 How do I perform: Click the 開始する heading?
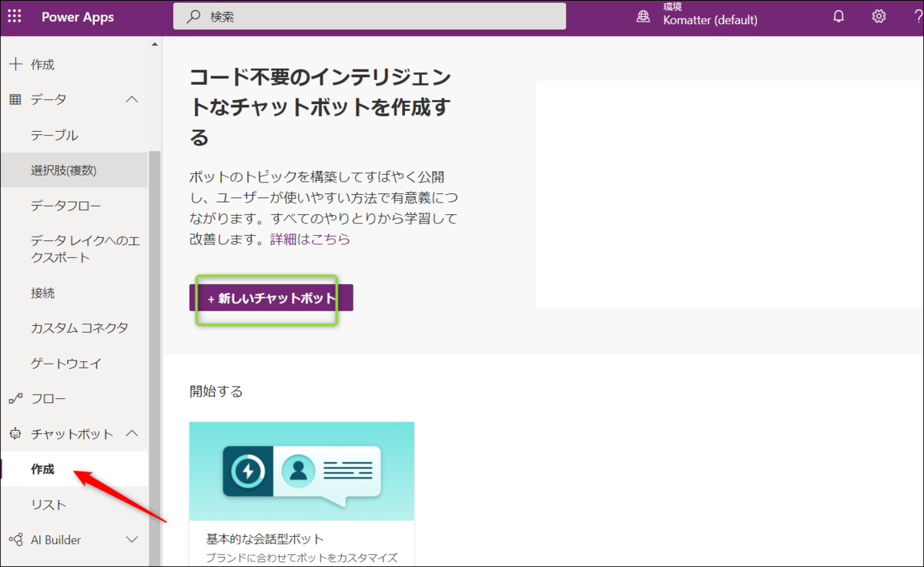click(x=216, y=391)
